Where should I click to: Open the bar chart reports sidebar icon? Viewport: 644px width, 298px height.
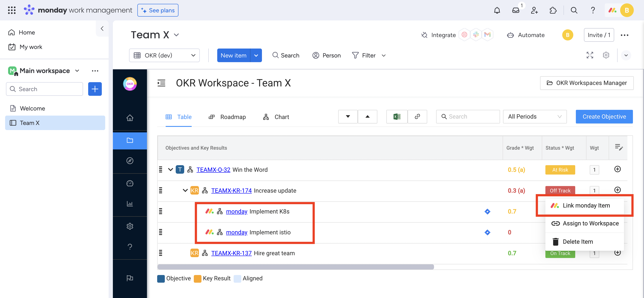click(x=130, y=204)
